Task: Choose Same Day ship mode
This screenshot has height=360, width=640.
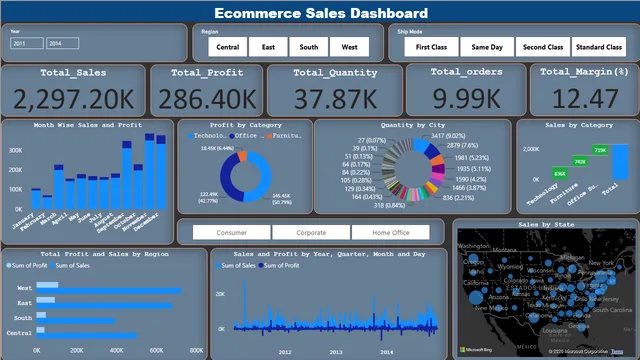Action: pos(487,47)
